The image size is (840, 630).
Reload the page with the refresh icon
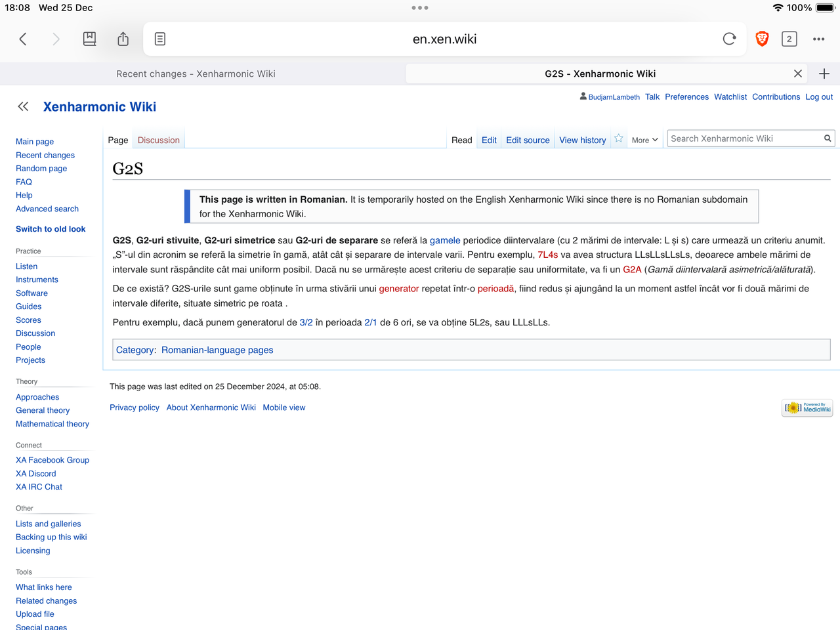click(x=729, y=39)
